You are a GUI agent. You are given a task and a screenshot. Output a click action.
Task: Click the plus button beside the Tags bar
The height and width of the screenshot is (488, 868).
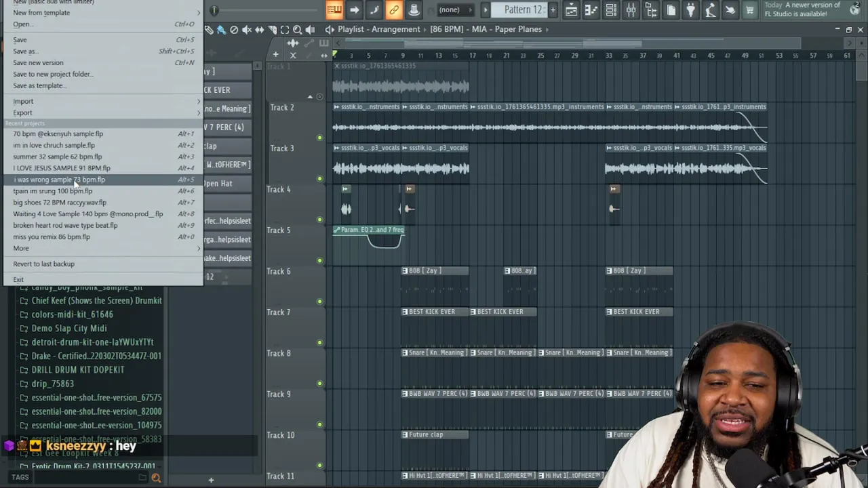pyautogui.click(x=211, y=480)
